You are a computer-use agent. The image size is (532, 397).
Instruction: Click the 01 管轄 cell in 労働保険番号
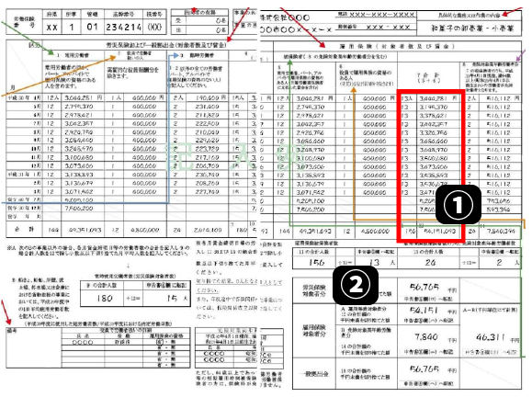pos(92,27)
